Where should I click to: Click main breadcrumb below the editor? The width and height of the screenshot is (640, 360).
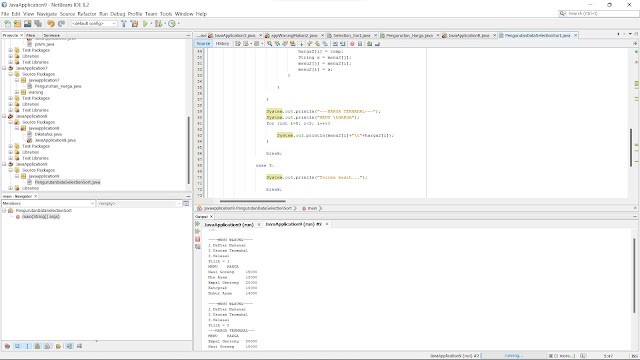pos(312,208)
